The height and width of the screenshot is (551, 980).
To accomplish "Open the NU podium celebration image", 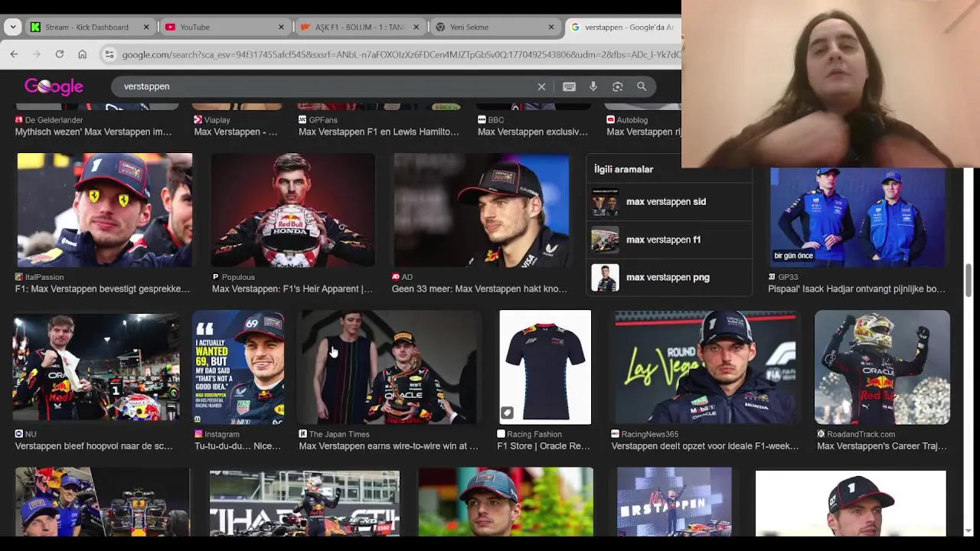I will [96, 367].
